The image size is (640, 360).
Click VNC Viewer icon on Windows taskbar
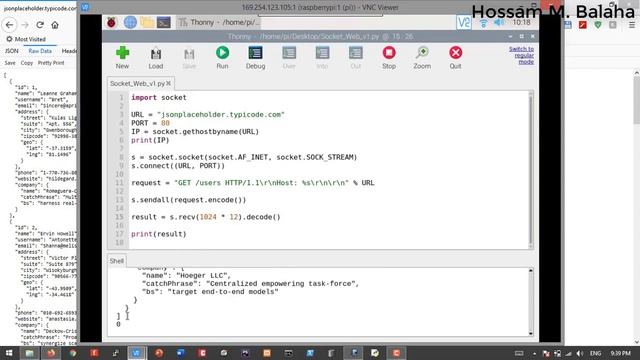(x=136, y=353)
